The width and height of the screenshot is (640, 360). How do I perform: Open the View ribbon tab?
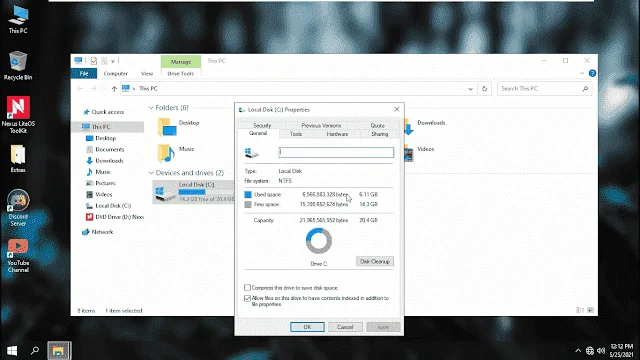pyautogui.click(x=147, y=73)
